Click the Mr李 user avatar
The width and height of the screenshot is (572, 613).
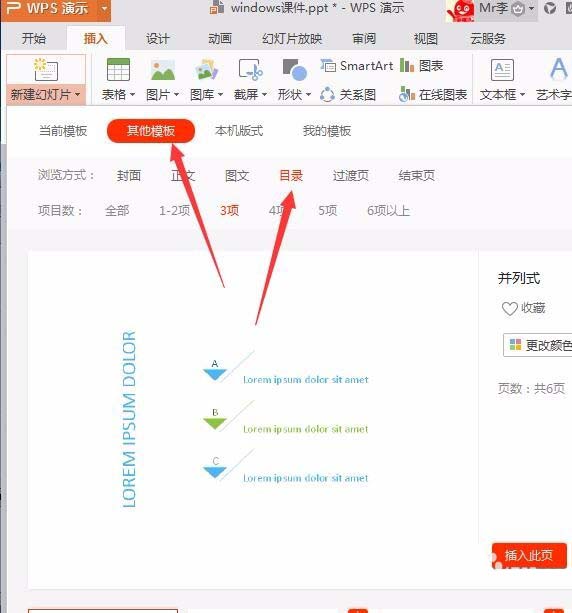point(461,11)
